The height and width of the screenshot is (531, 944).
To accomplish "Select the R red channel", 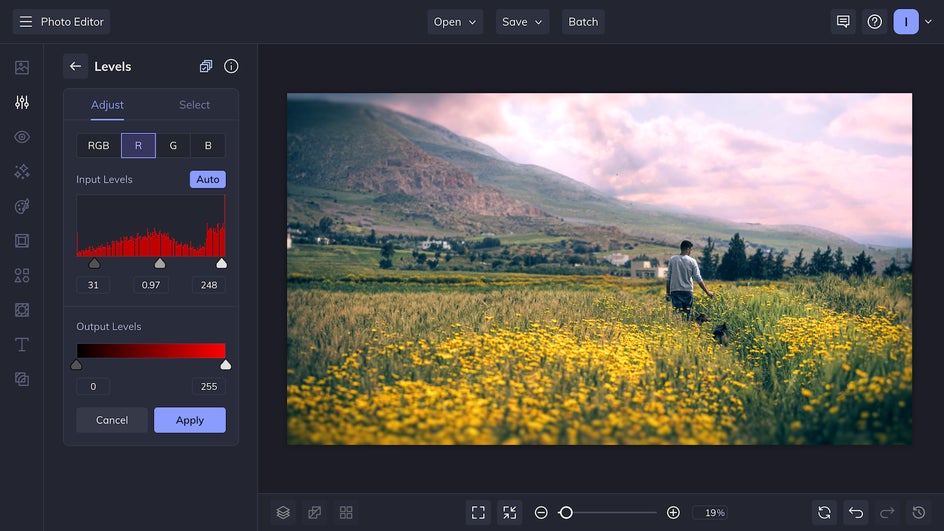I will point(138,146).
